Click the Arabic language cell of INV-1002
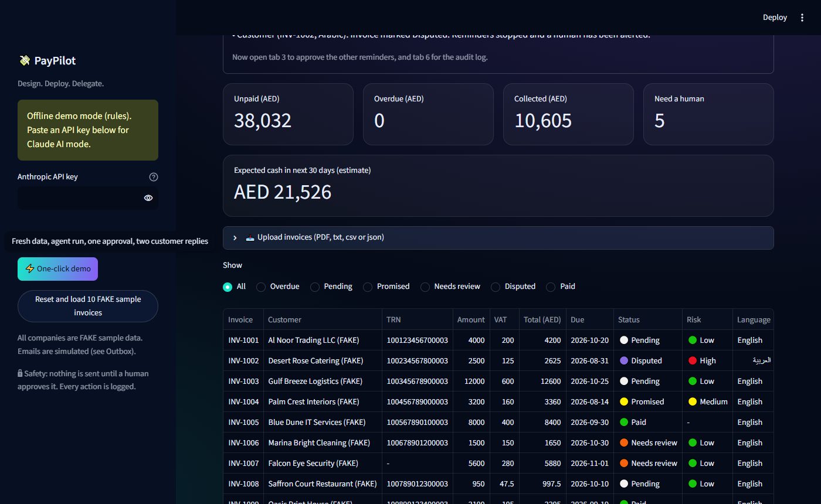The width and height of the screenshot is (821, 504). [x=754, y=360]
